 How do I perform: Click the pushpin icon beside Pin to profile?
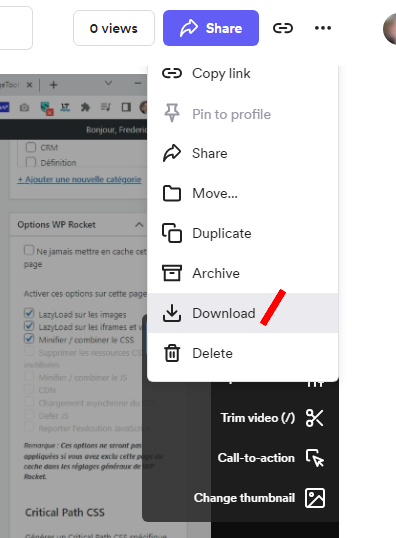[x=172, y=113]
